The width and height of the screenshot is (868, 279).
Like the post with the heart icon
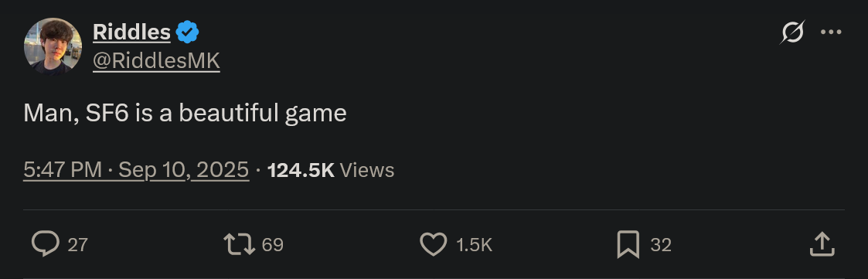433,244
